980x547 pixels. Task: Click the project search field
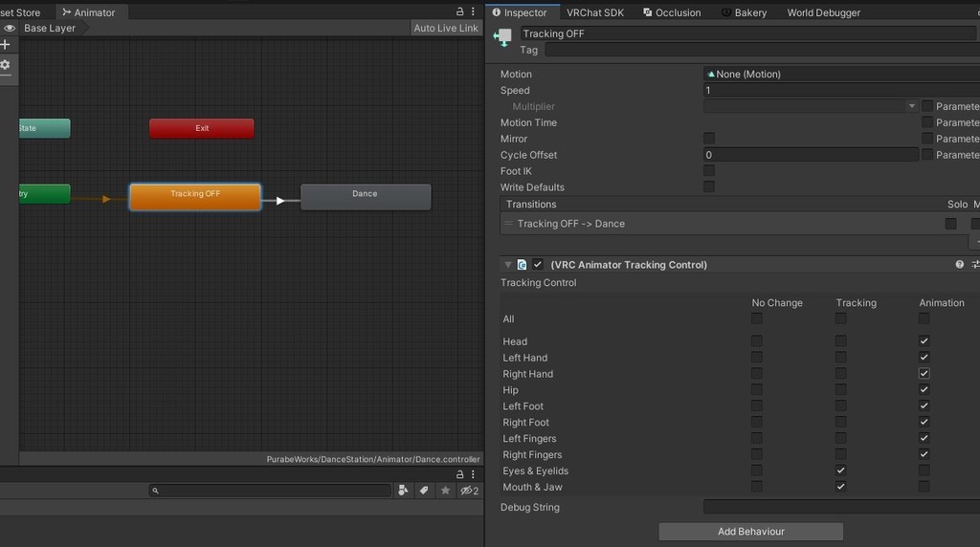pyautogui.click(x=270, y=491)
